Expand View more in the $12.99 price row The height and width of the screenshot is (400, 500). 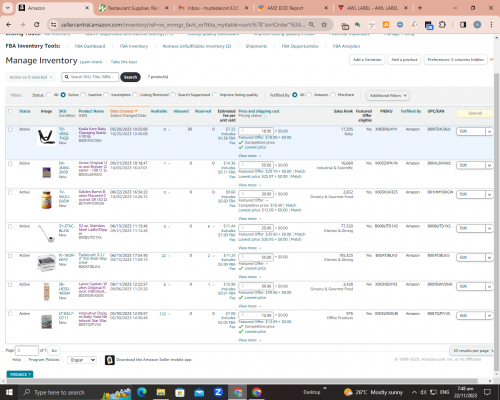(x=250, y=340)
